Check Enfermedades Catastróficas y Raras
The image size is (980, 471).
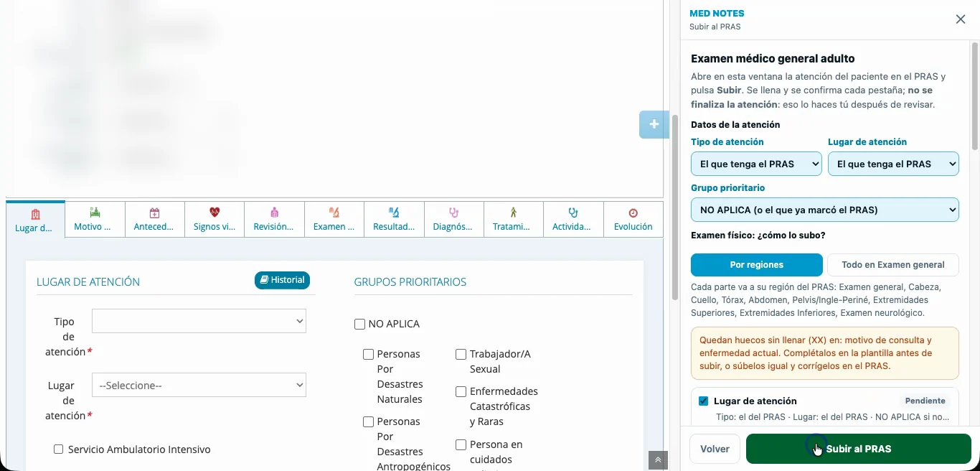[461, 391]
